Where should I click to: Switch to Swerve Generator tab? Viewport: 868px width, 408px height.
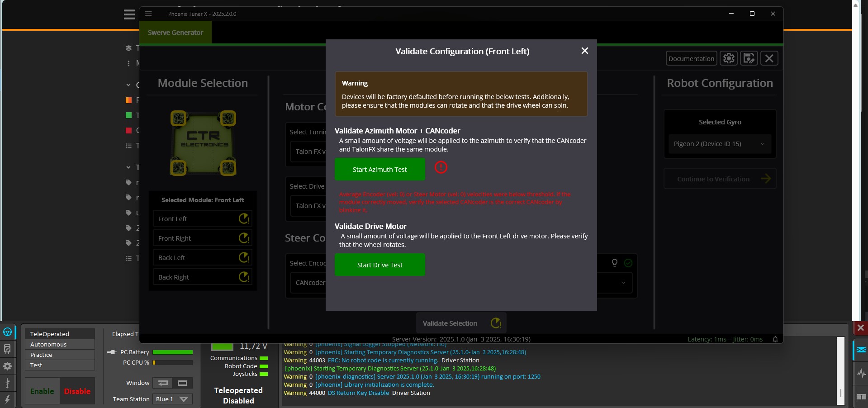pyautogui.click(x=175, y=33)
